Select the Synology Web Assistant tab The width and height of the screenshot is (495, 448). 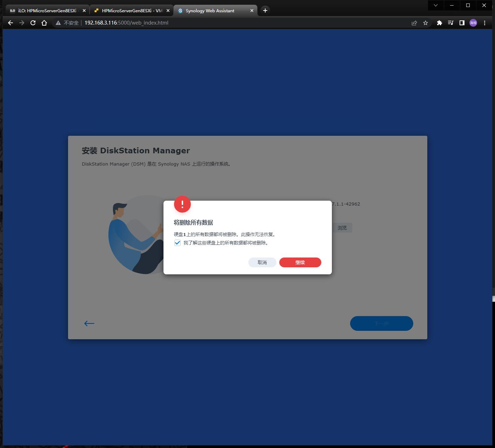point(215,11)
